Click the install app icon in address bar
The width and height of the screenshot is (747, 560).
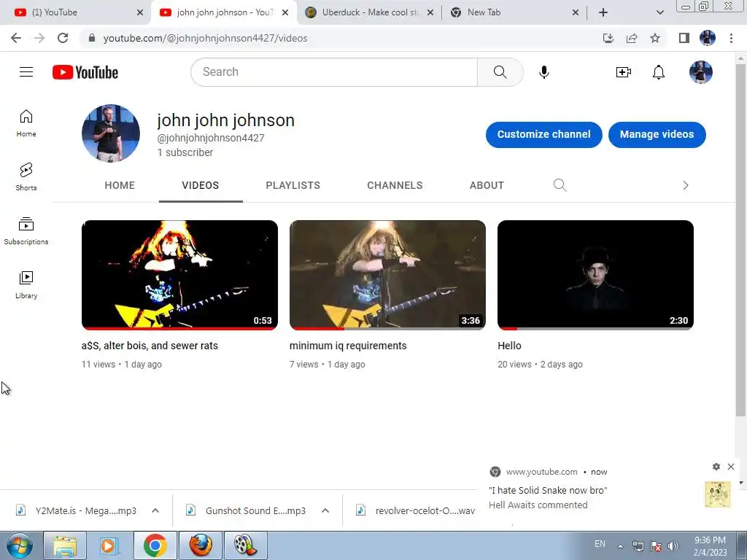point(608,38)
